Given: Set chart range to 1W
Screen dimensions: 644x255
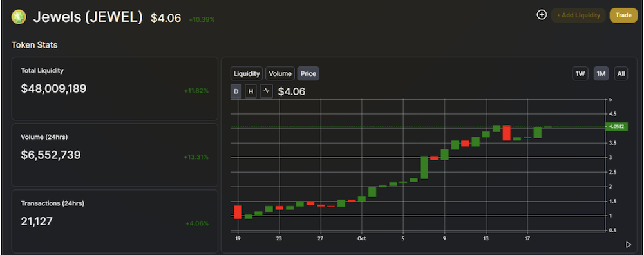Looking at the screenshot, I should pos(580,74).
